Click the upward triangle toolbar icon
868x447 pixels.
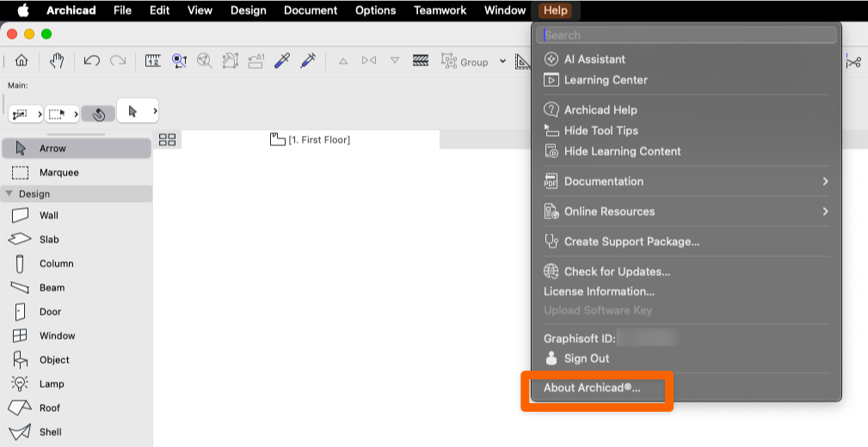pos(343,61)
